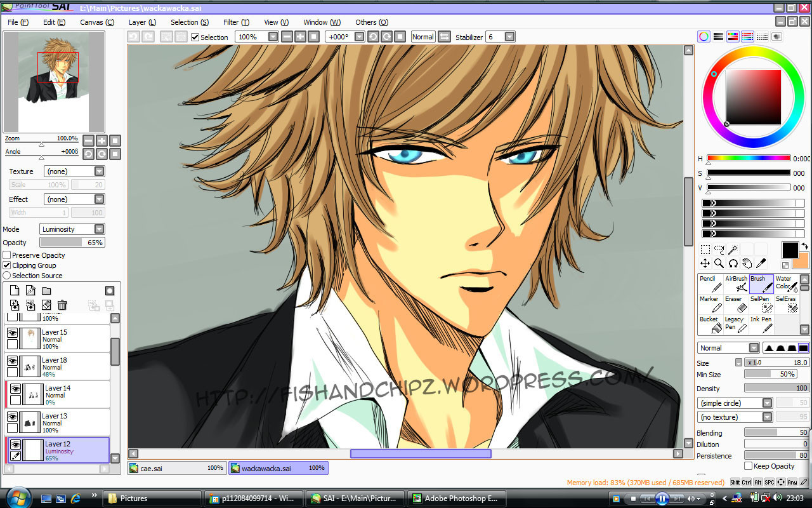Enable Preserve Opacity checkbox
Image resolution: width=812 pixels, height=508 pixels.
[x=7, y=255]
